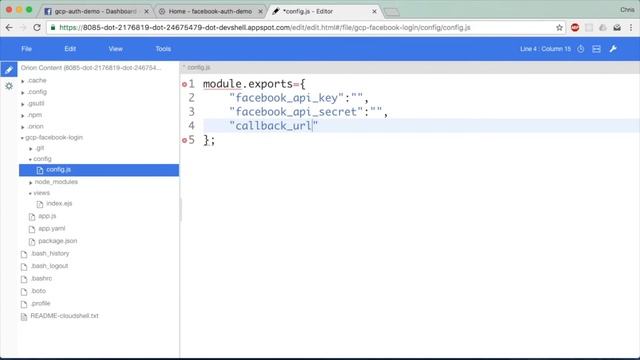640x360 pixels.
Task: Collapse the gcp-facebook-login folder
Action: coord(22,138)
